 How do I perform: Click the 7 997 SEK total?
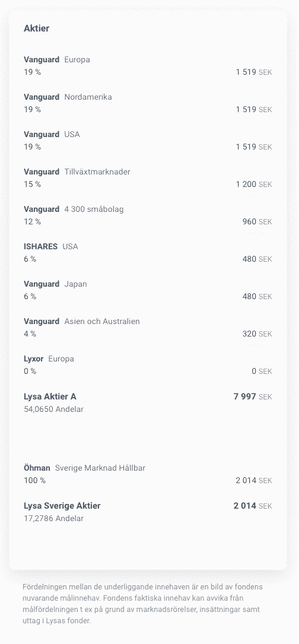[x=253, y=396]
